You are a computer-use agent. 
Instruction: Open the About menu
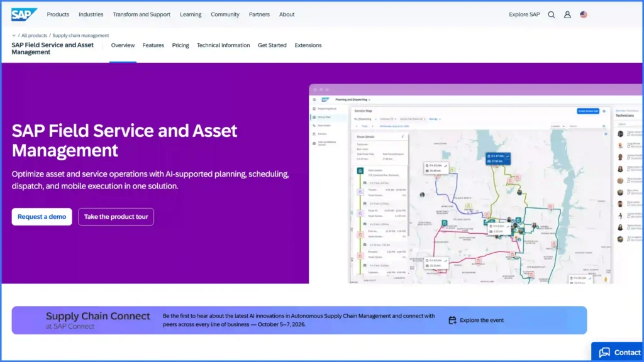tap(287, 14)
